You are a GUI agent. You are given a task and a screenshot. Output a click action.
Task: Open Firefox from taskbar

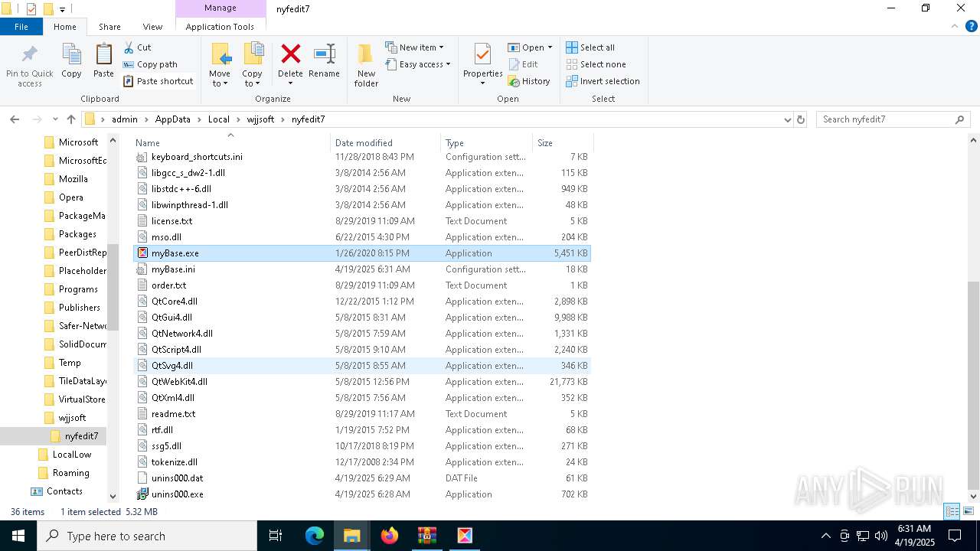pyautogui.click(x=390, y=536)
